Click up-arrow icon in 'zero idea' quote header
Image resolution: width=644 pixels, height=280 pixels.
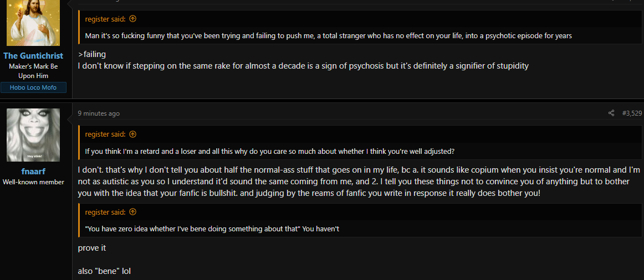point(132,212)
